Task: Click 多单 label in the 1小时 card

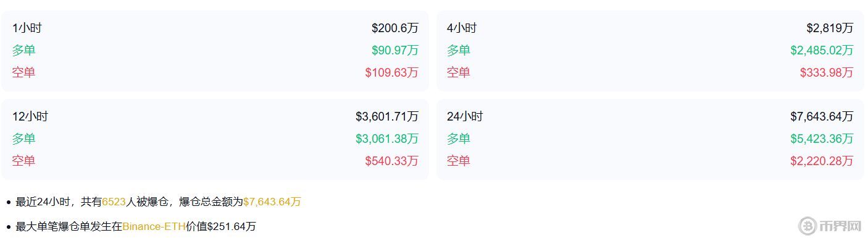Action: tap(23, 51)
